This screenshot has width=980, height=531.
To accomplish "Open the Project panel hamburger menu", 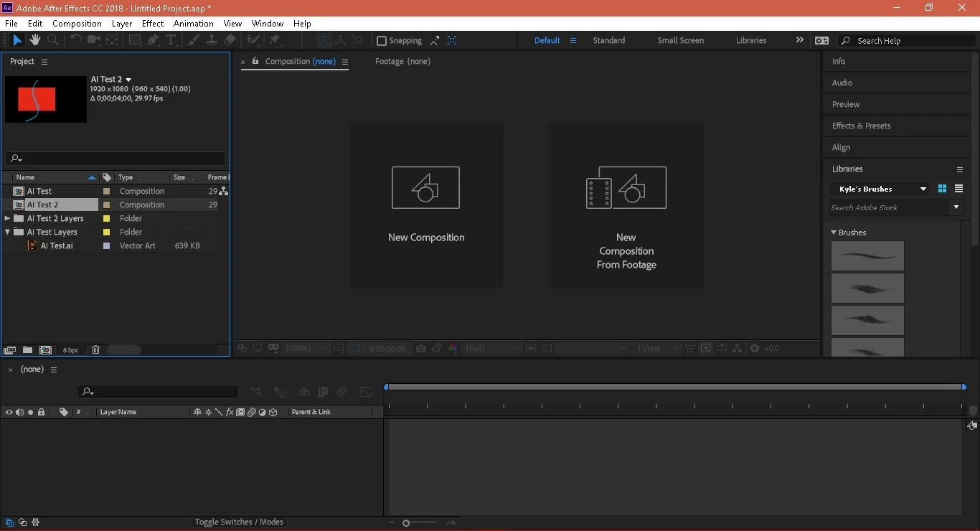I will click(x=44, y=62).
